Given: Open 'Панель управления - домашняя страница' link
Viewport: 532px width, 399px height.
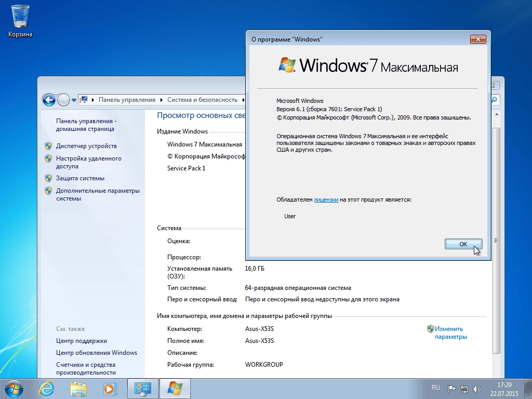Looking at the screenshot, I should coord(86,125).
